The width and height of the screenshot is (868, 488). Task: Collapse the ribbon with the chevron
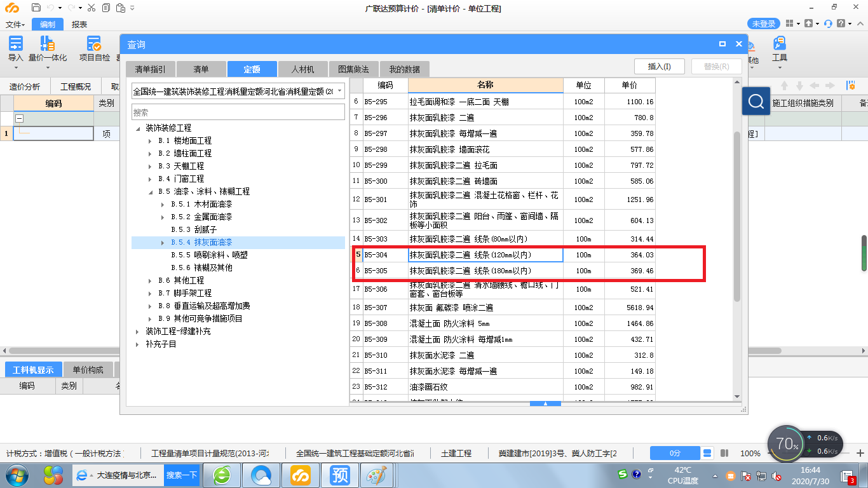tap(860, 24)
